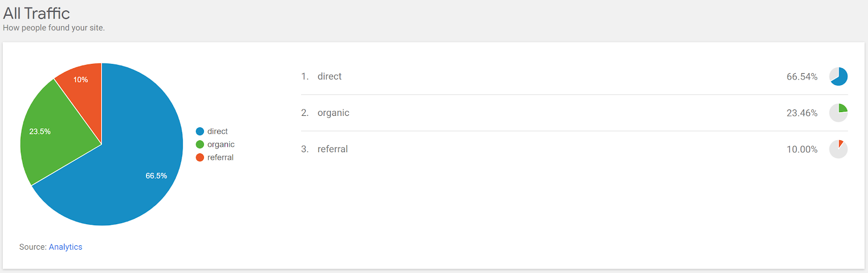Click the referral row label in list
The width and height of the screenshot is (868, 273).
pyautogui.click(x=333, y=149)
